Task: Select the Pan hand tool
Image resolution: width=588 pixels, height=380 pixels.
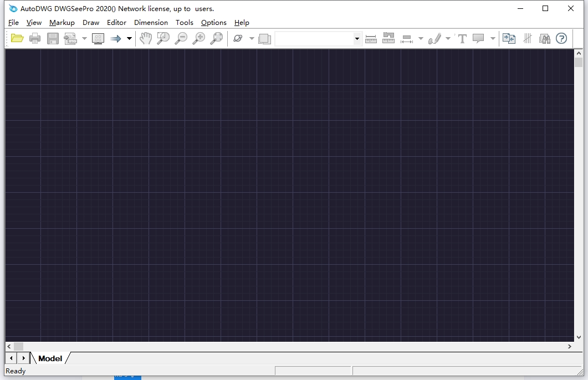Action: (x=146, y=38)
